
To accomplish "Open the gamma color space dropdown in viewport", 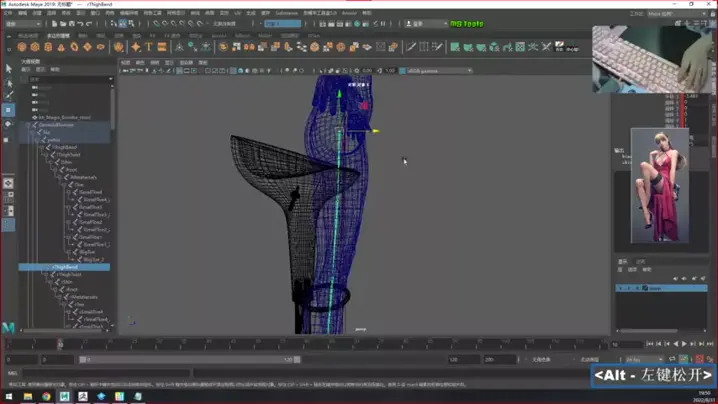I will point(440,71).
